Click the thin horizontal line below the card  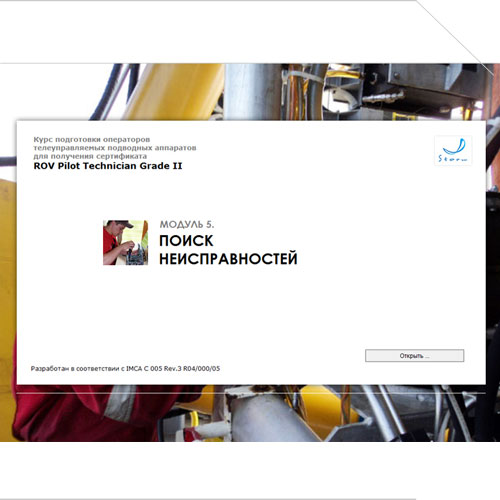[x=251, y=393]
